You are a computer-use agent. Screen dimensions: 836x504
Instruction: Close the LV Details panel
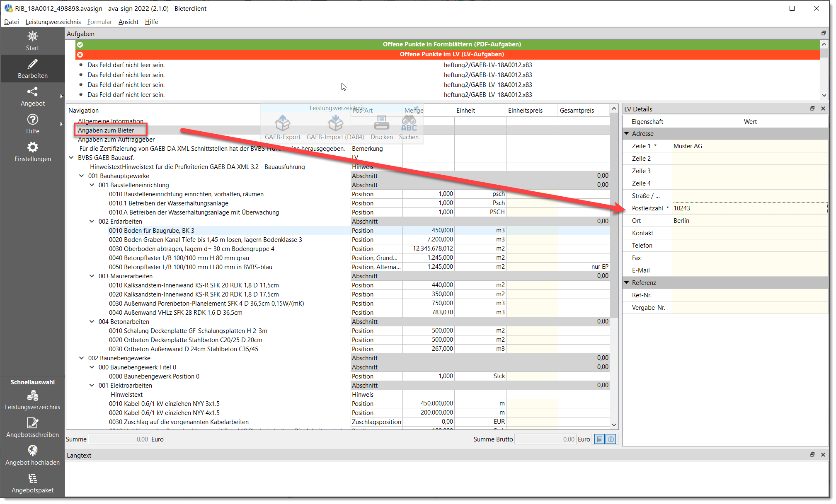[823, 109]
